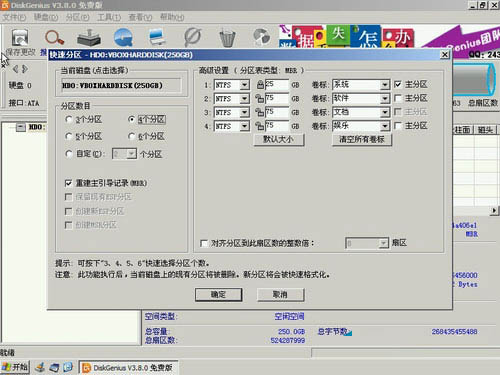Click the Cancel (取消) button
Image resolution: width=500 pixels, height=375 pixels.
pyautogui.click(x=280, y=295)
